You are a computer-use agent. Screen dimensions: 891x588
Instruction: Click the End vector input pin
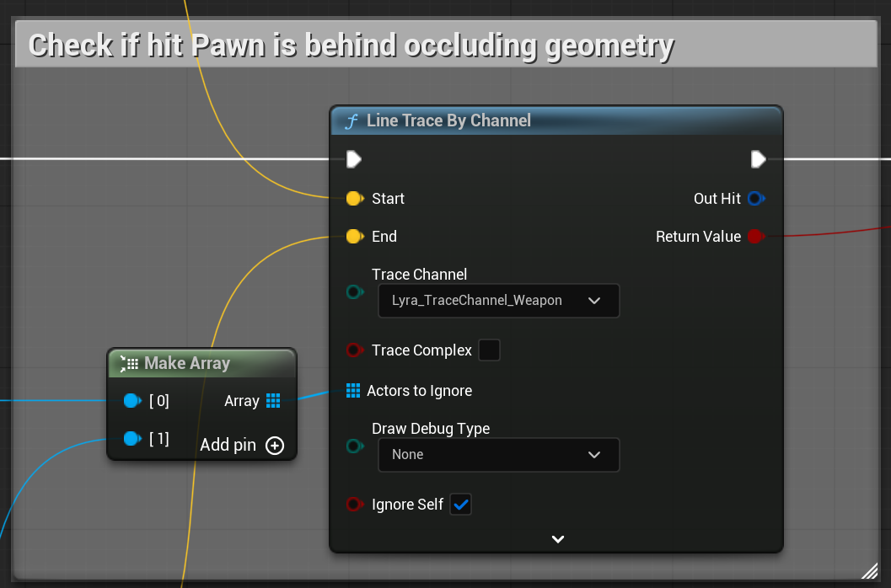click(x=355, y=237)
